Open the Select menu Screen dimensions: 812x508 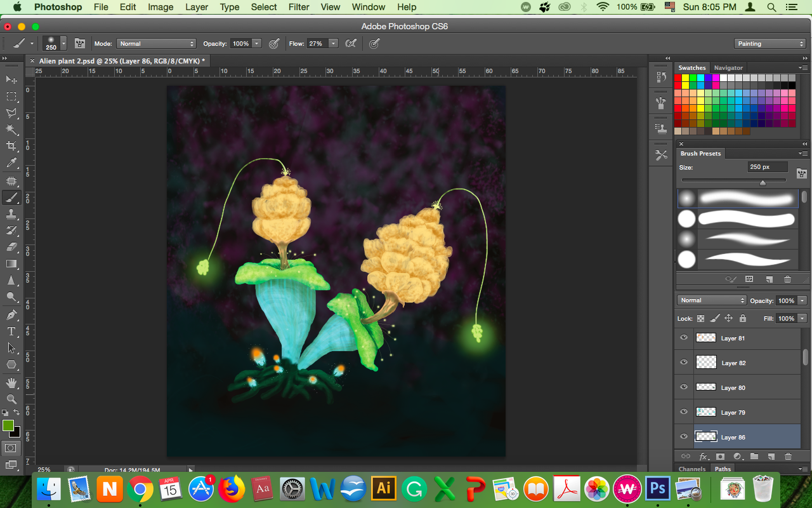click(264, 7)
